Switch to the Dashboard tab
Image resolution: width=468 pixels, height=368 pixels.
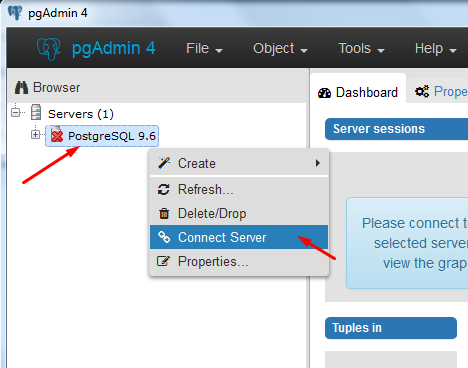[358, 89]
